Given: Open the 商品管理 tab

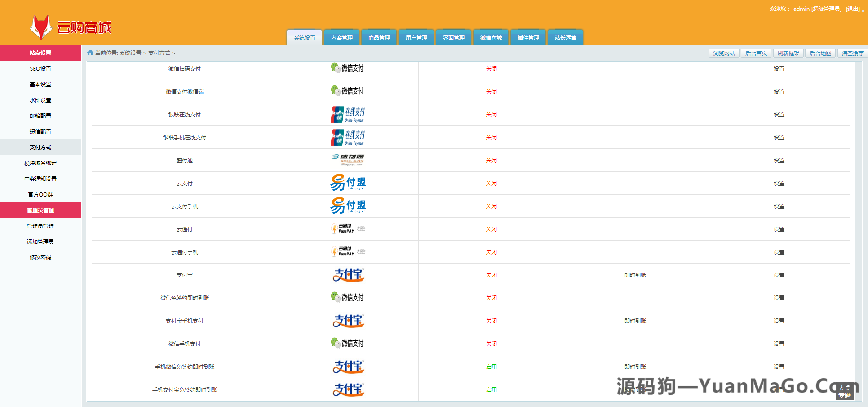Looking at the screenshot, I should click(x=379, y=38).
